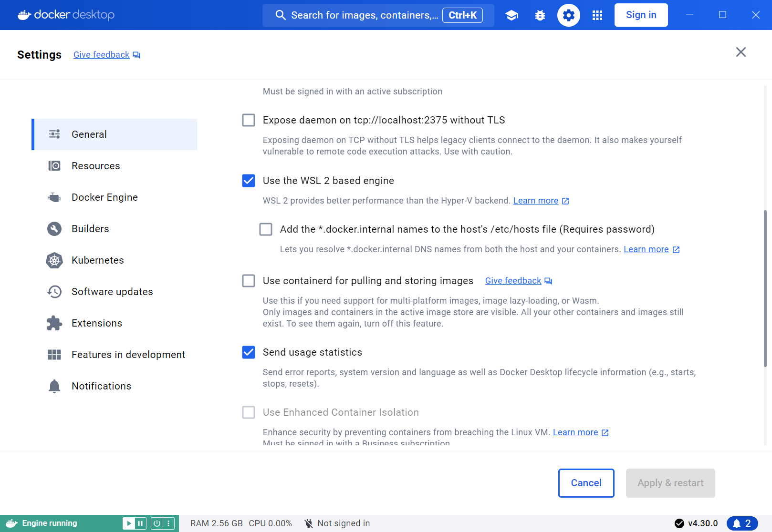Click the search magnifier icon
The image size is (772, 532).
pos(281,15)
